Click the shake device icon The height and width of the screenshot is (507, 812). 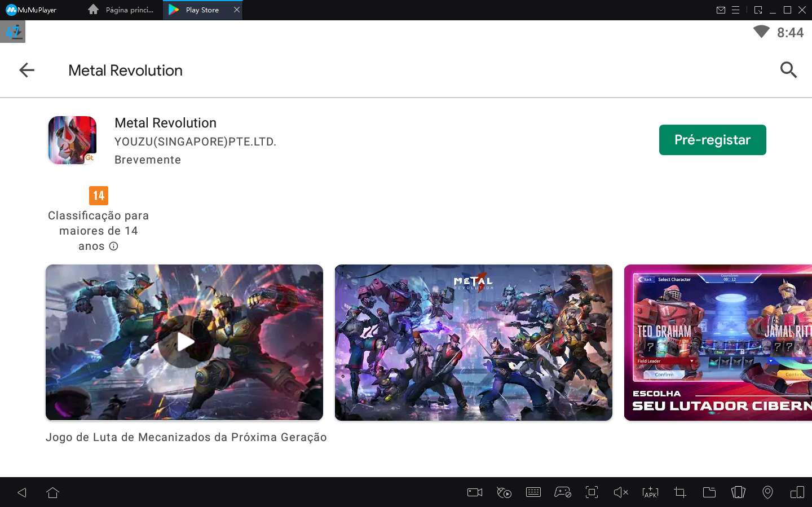[x=738, y=492]
